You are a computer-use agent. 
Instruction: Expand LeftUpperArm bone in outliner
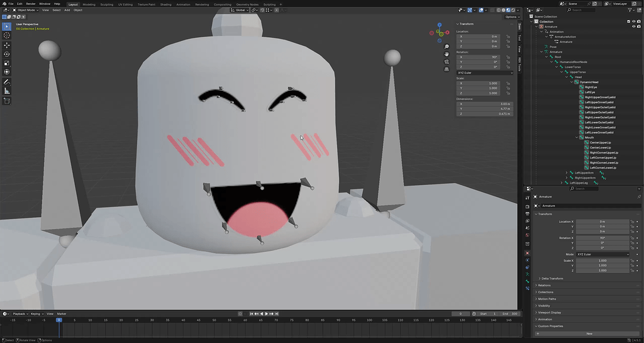click(x=567, y=173)
